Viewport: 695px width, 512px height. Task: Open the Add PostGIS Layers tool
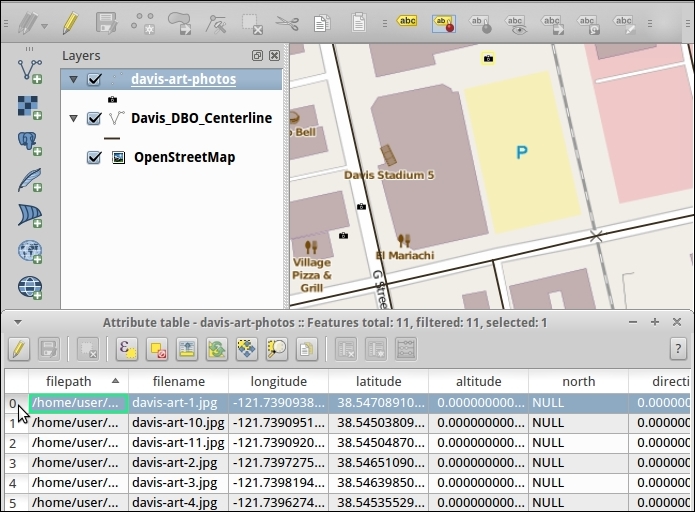click(x=30, y=143)
